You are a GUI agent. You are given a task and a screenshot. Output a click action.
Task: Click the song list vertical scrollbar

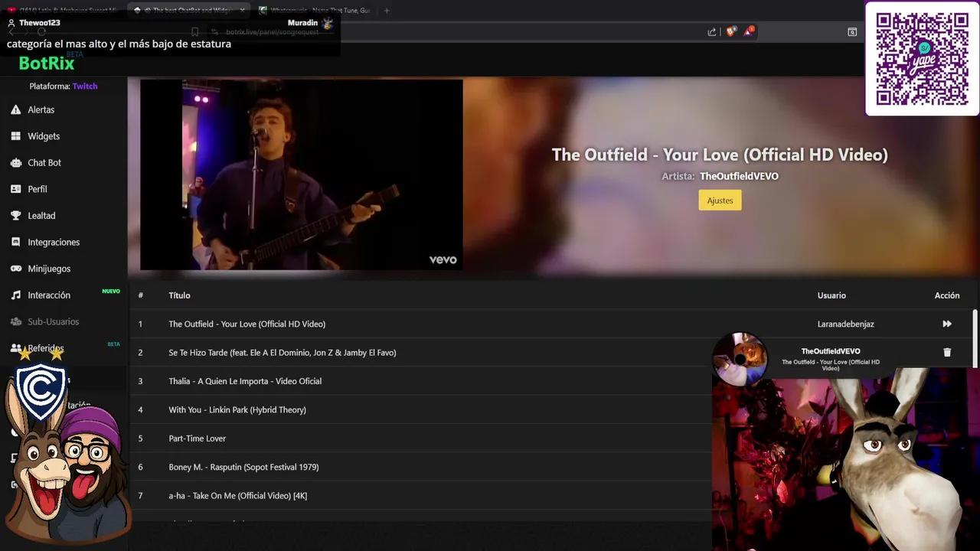tap(975, 338)
